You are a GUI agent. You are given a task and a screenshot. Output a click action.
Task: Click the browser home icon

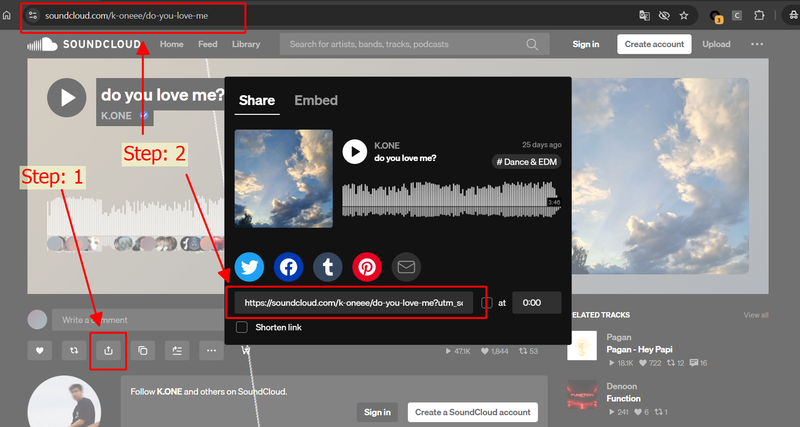[7, 15]
